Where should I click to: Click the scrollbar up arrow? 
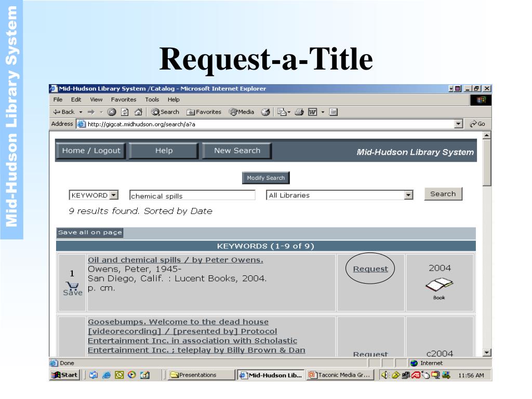click(x=487, y=135)
